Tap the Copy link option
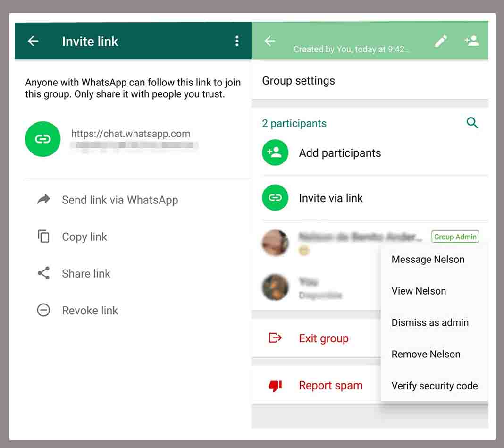504x448 pixels. click(84, 237)
